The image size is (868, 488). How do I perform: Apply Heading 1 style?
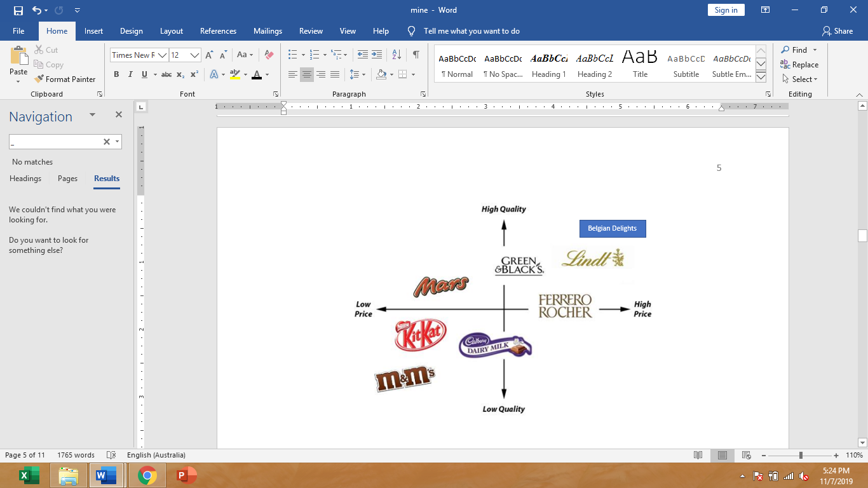[549, 65]
